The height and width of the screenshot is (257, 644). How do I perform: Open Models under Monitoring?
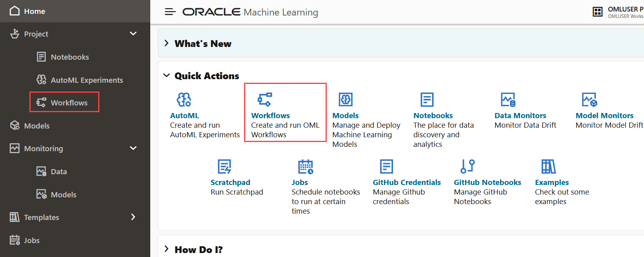click(x=64, y=195)
